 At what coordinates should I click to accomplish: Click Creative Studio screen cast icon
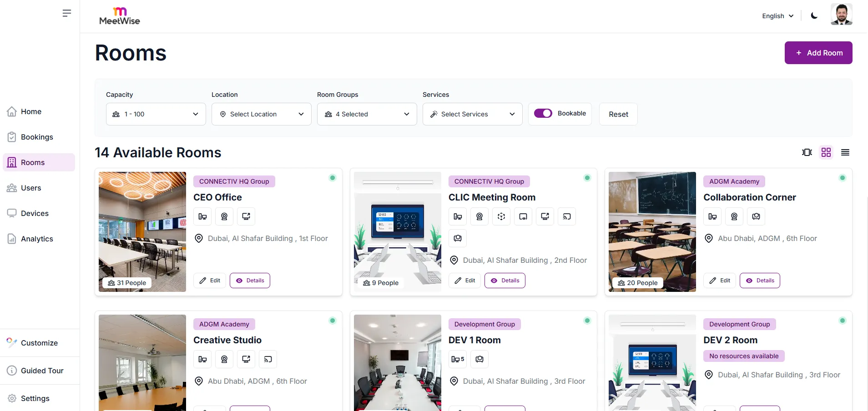click(268, 359)
